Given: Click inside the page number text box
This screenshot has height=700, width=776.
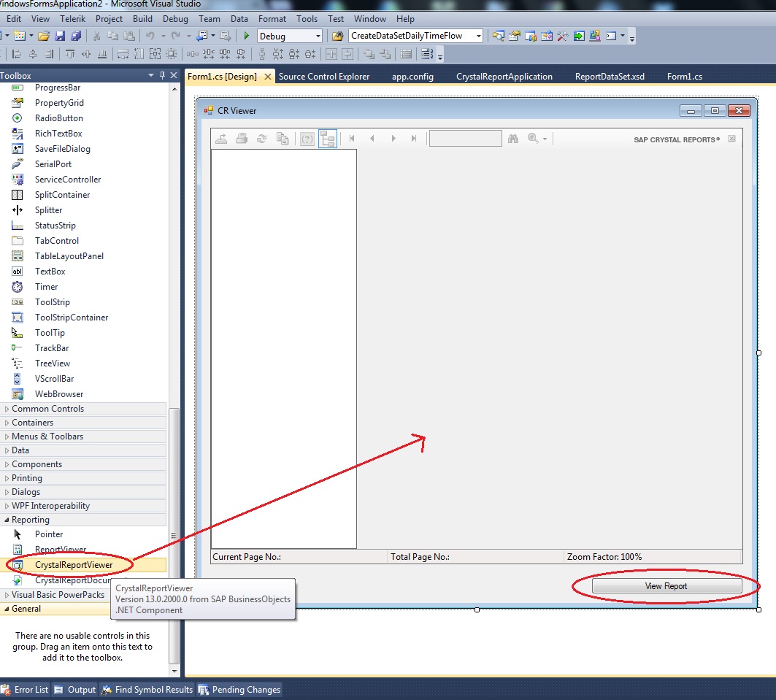Looking at the screenshot, I should click(x=465, y=138).
